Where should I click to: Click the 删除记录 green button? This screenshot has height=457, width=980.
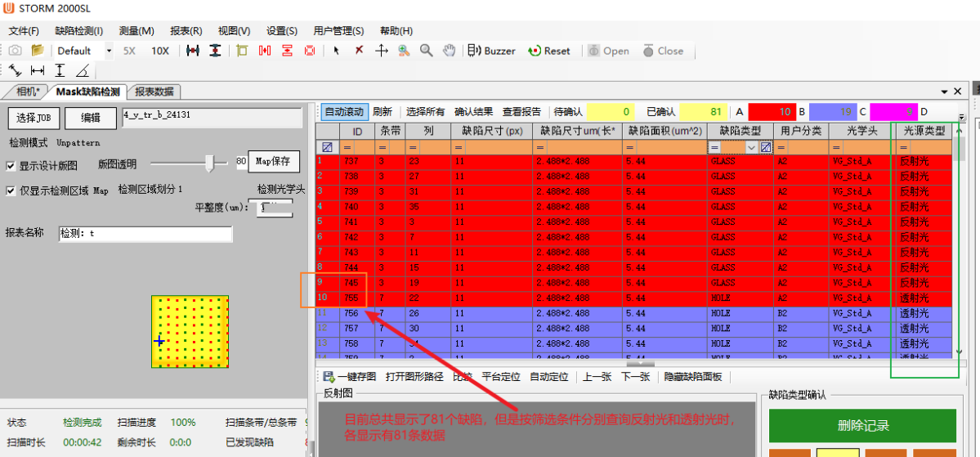(862, 426)
